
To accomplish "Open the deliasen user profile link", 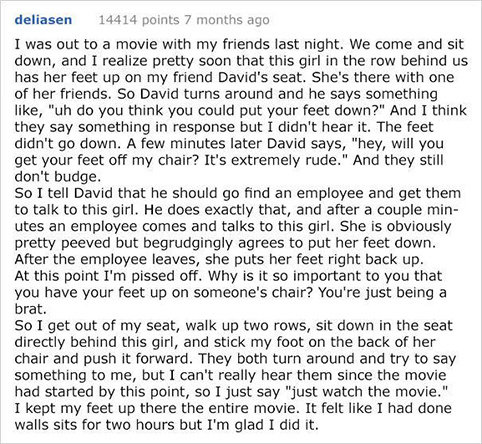I will 43,20.
